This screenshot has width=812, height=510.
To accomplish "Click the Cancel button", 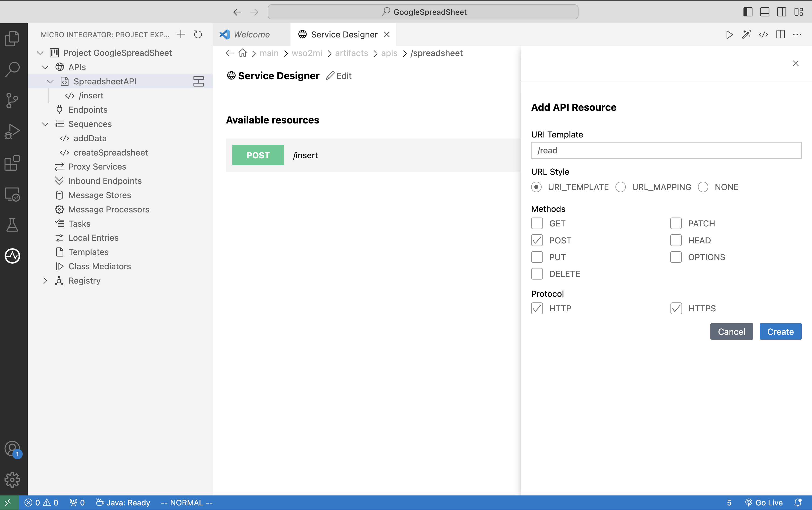I will coord(731,332).
